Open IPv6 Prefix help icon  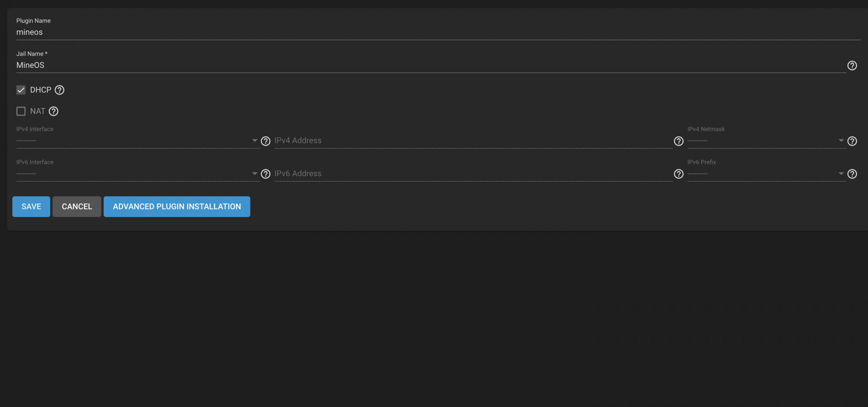point(852,174)
